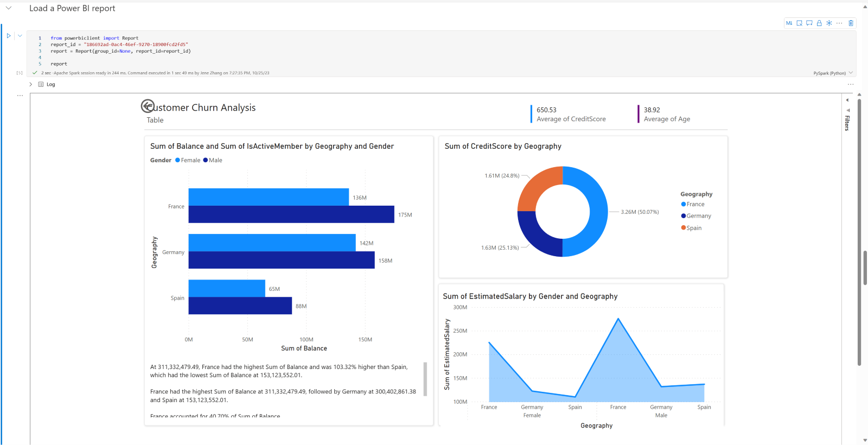Open the PySpark (Python) language dropdown
868x445 pixels.
coord(833,73)
